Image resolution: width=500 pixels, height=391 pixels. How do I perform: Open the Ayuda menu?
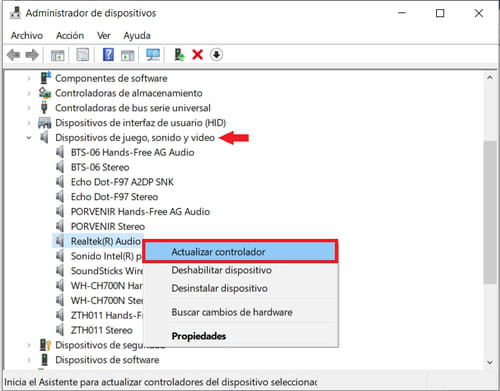click(137, 35)
